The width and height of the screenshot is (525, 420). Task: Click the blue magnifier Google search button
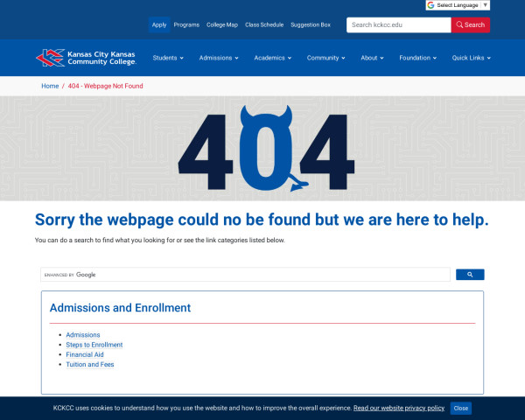pos(470,275)
